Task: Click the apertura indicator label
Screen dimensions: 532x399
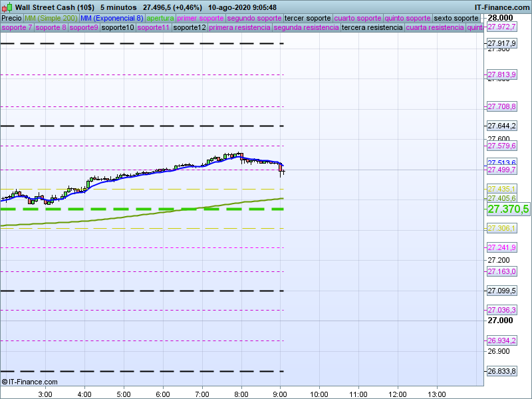Action: (162, 18)
